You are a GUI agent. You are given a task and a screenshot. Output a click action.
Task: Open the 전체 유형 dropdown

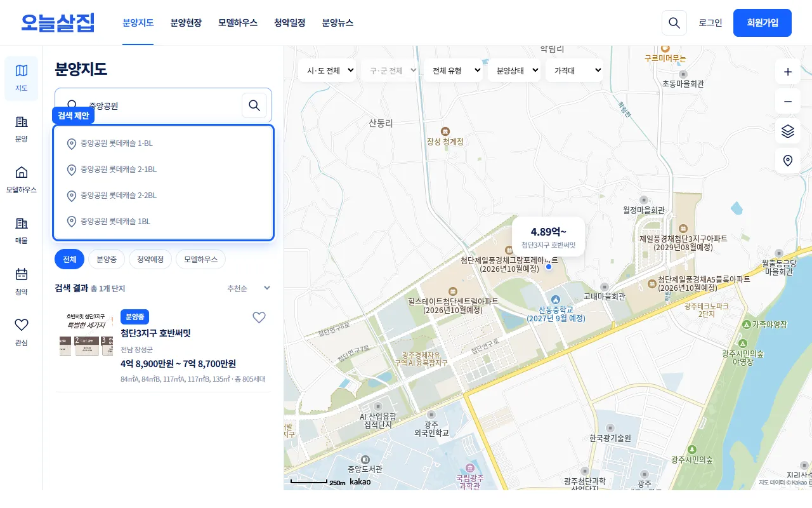(x=453, y=70)
